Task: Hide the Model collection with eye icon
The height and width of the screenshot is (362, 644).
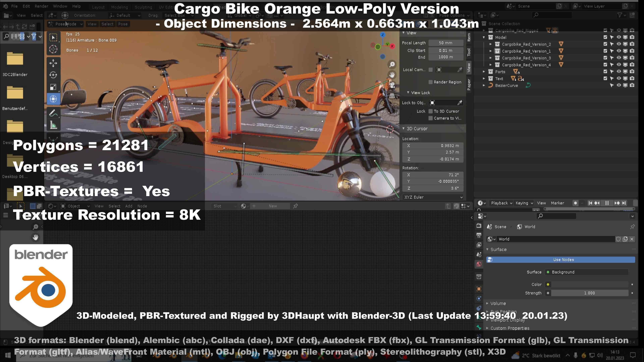Action: [619, 37]
